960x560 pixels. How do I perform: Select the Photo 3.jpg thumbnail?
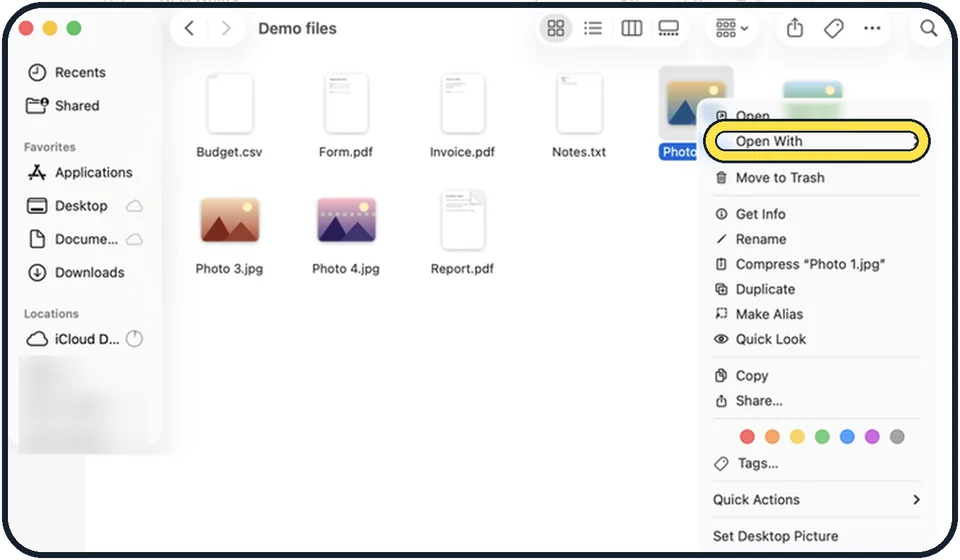coord(230,220)
